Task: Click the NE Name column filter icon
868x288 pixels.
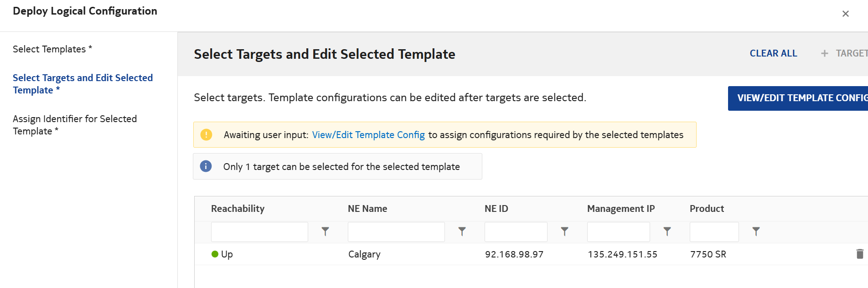Action: pyautogui.click(x=462, y=231)
